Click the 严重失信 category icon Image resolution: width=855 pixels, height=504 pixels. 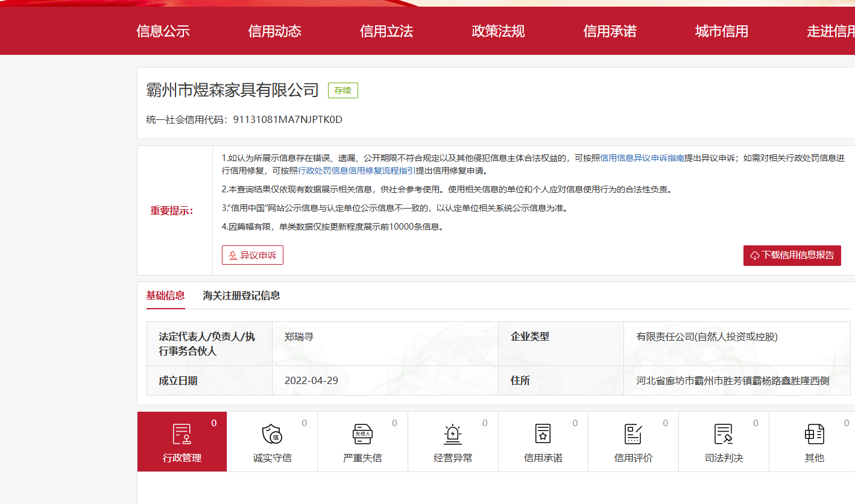362,434
